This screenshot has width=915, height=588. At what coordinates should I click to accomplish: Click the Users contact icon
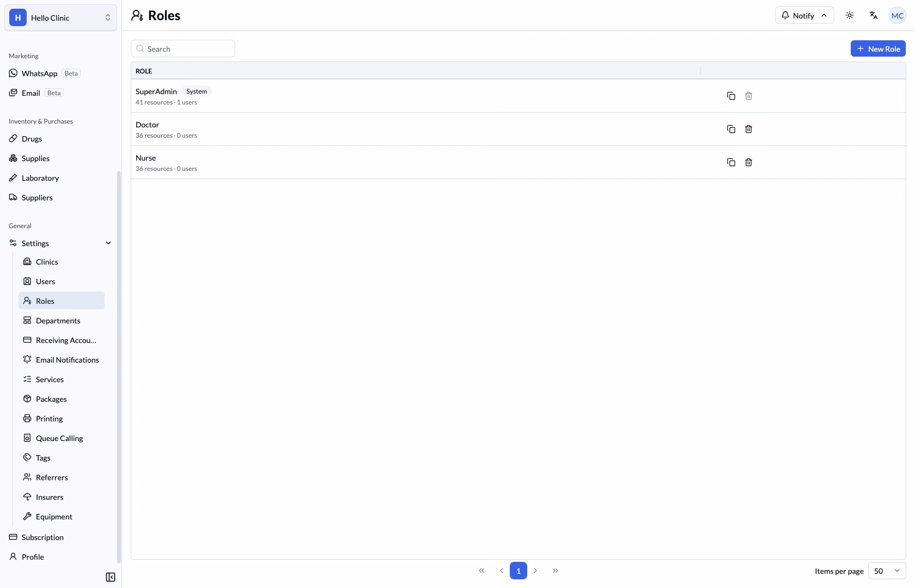[27, 281]
